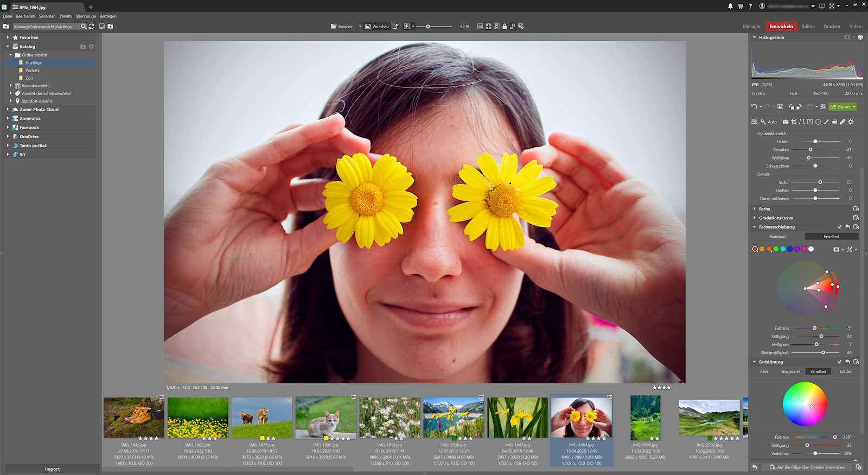Click the undo arrow icon

point(754,107)
